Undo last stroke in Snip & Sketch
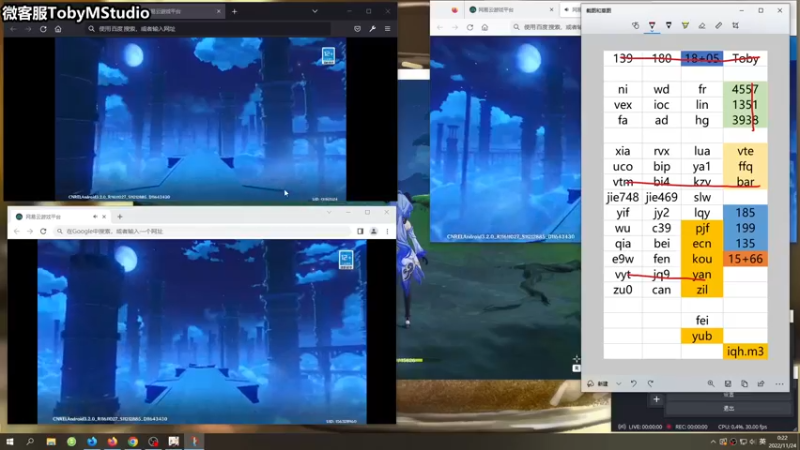The width and height of the screenshot is (800, 450). tap(634, 384)
